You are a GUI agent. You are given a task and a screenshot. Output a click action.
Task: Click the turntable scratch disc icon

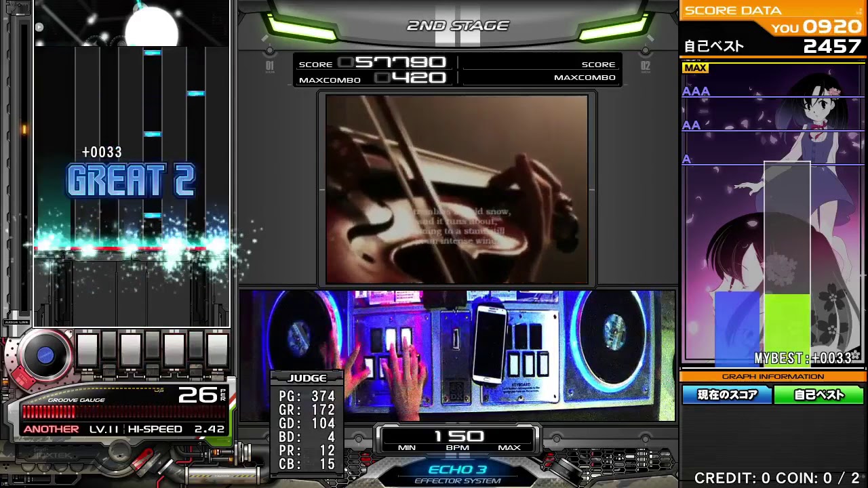[x=45, y=354]
